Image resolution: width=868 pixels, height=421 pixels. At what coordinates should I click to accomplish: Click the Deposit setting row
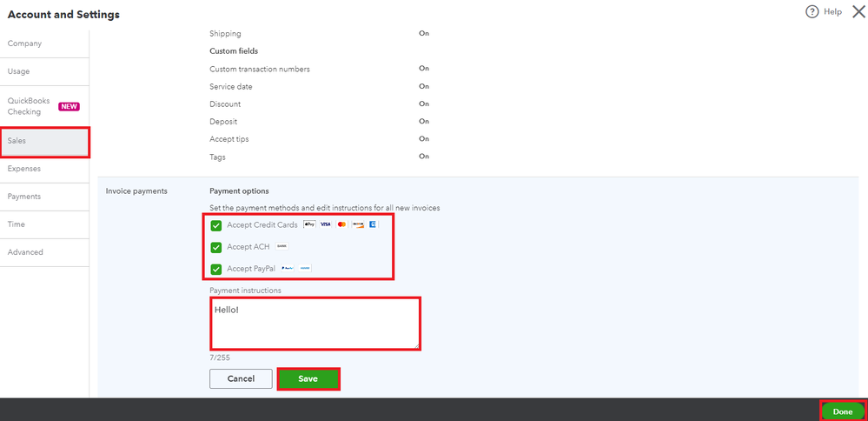point(320,121)
